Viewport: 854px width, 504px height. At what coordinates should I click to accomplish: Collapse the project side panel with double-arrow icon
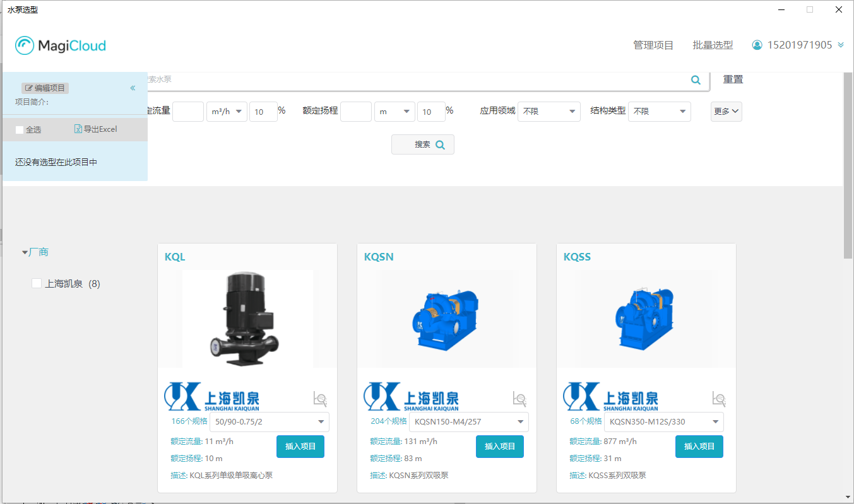(133, 88)
